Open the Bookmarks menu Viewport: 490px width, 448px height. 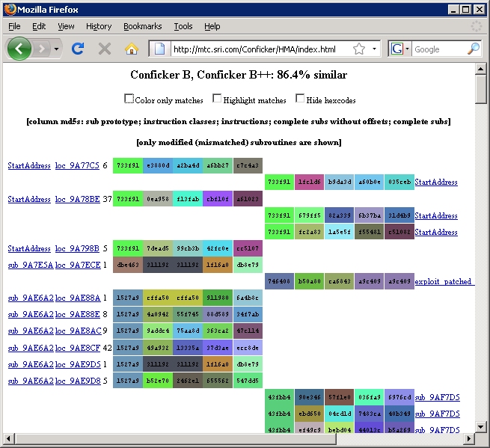click(142, 26)
